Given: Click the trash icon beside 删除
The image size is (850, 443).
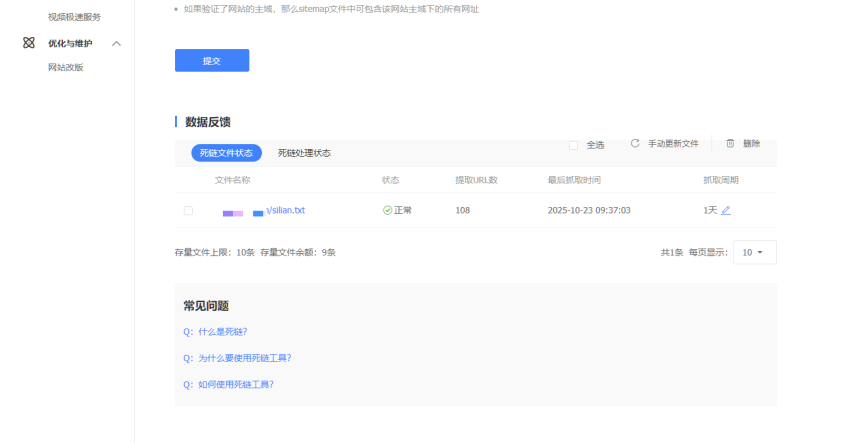Looking at the screenshot, I should pyautogui.click(x=730, y=144).
